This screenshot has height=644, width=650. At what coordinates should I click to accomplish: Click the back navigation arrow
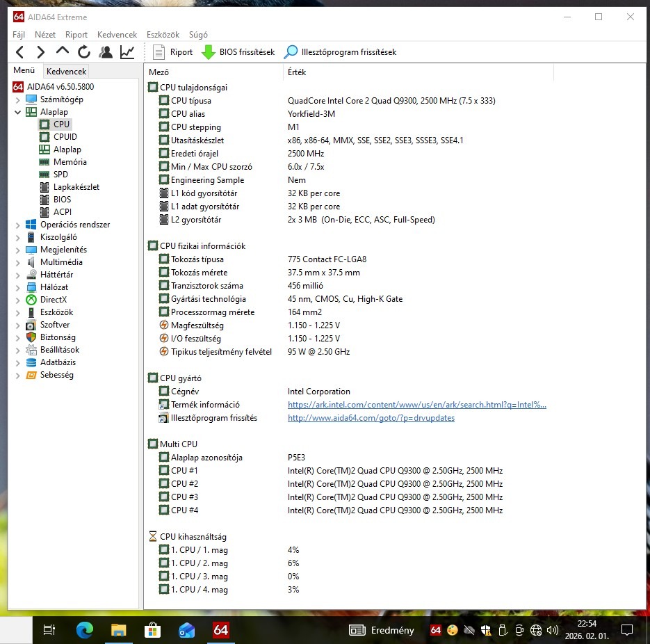(19, 52)
